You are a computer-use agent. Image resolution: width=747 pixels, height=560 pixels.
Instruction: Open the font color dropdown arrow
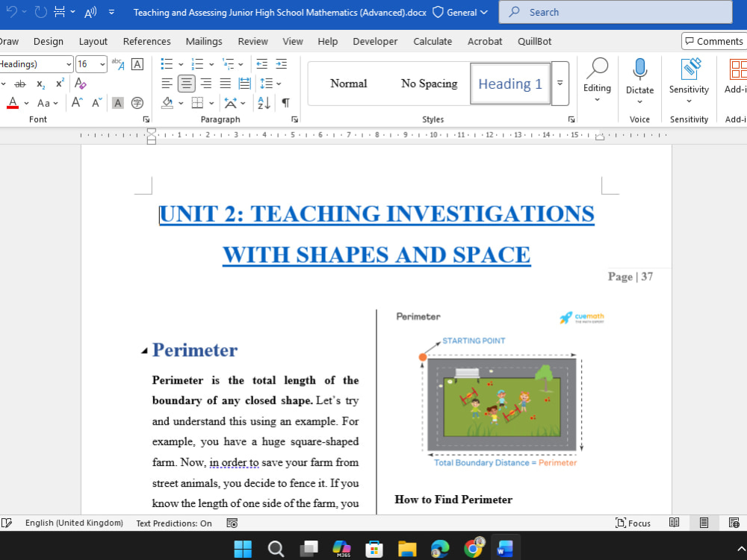(x=26, y=103)
